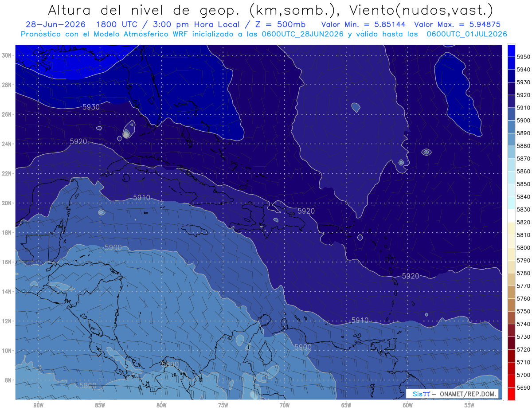The width and height of the screenshot is (532, 411).
Task: Click the 'Valor Min. = 5.85144' text
Action: (364, 24)
